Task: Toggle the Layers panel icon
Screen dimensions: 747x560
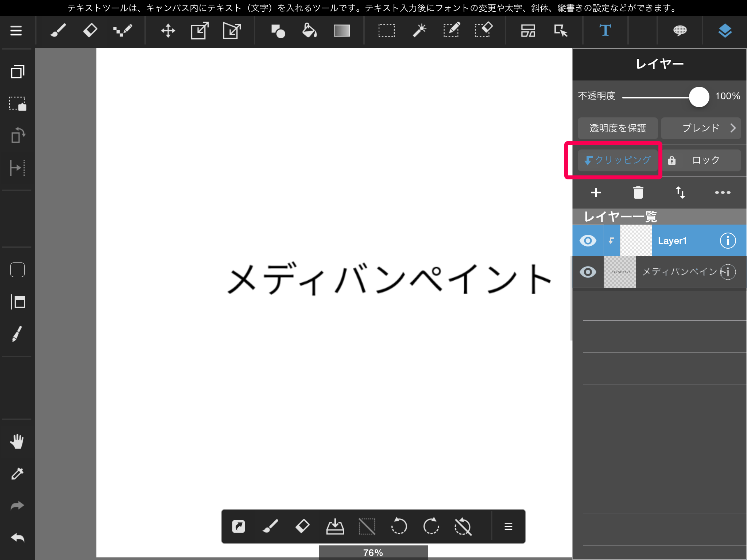Action: pos(725,31)
